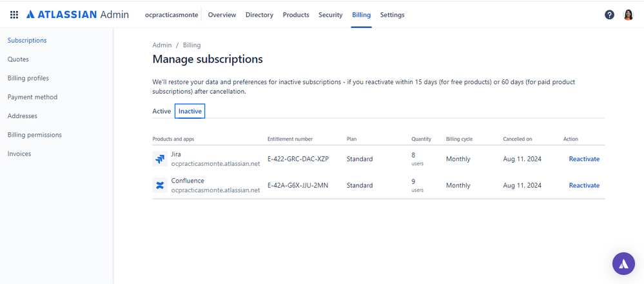Open the Settings tab
The width and height of the screenshot is (644, 284).
pyautogui.click(x=392, y=15)
